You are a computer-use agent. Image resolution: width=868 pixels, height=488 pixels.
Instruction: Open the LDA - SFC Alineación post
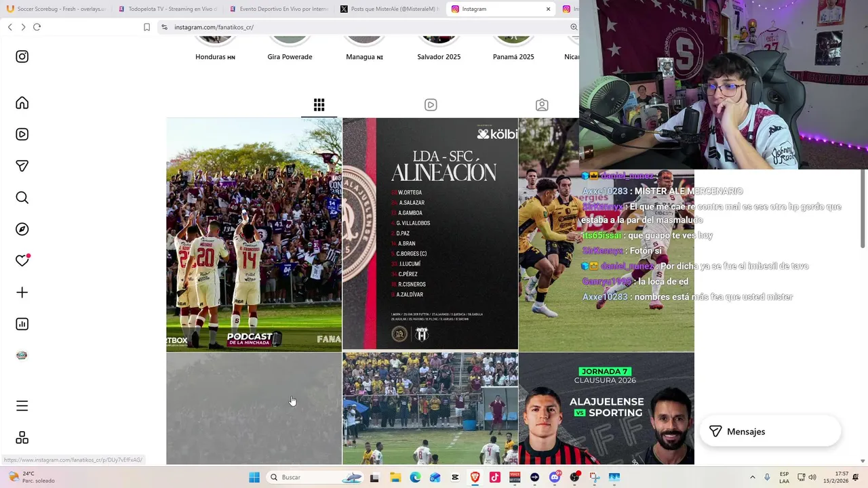coord(431,235)
